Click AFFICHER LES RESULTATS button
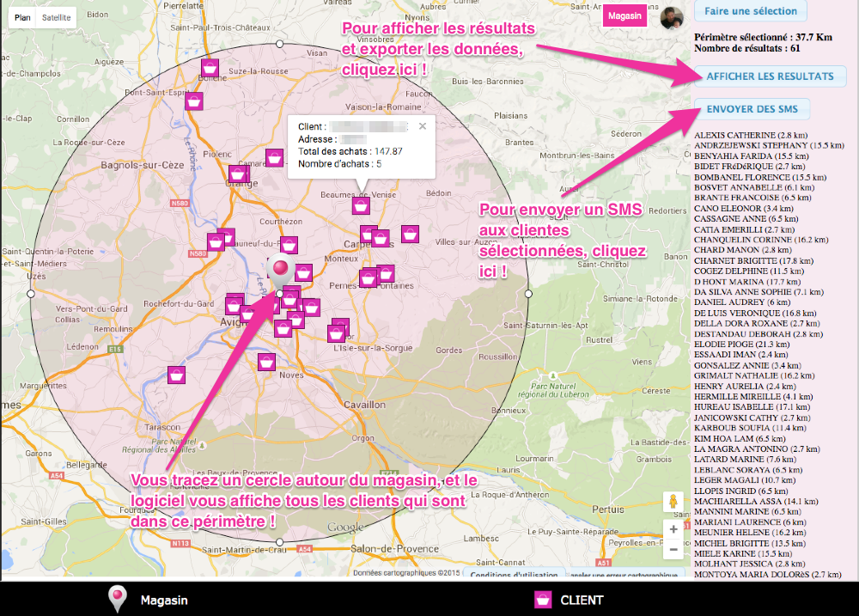The image size is (859, 616). click(770, 76)
